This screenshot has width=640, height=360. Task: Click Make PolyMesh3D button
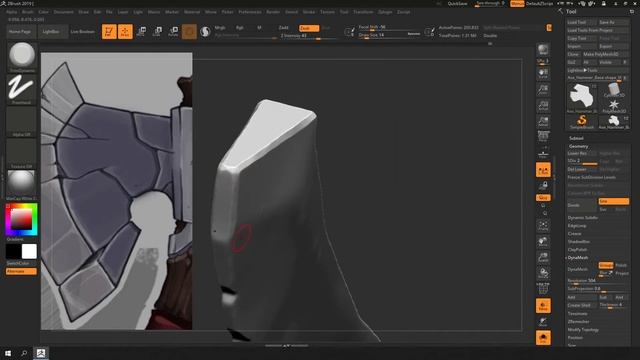tap(605, 54)
